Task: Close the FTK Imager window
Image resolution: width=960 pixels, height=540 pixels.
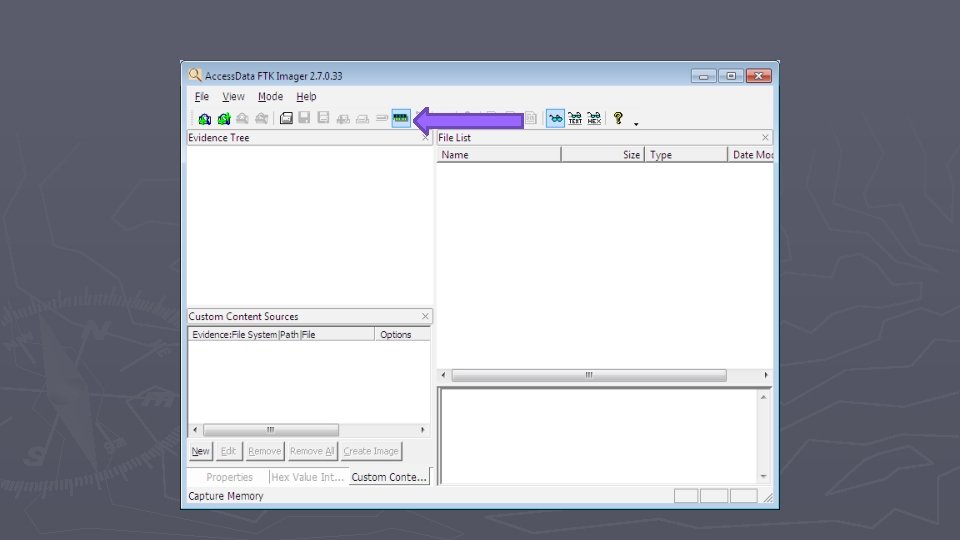Action: click(x=759, y=76)
